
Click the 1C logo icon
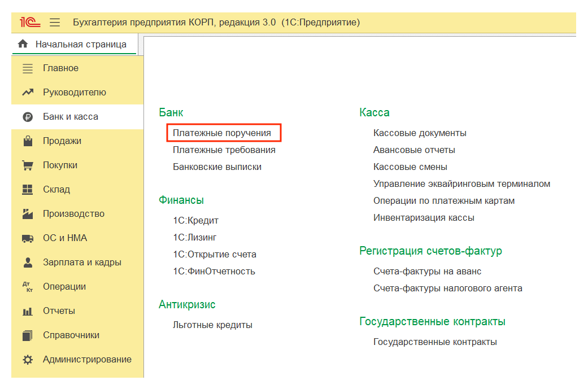(x=29, y=23)
